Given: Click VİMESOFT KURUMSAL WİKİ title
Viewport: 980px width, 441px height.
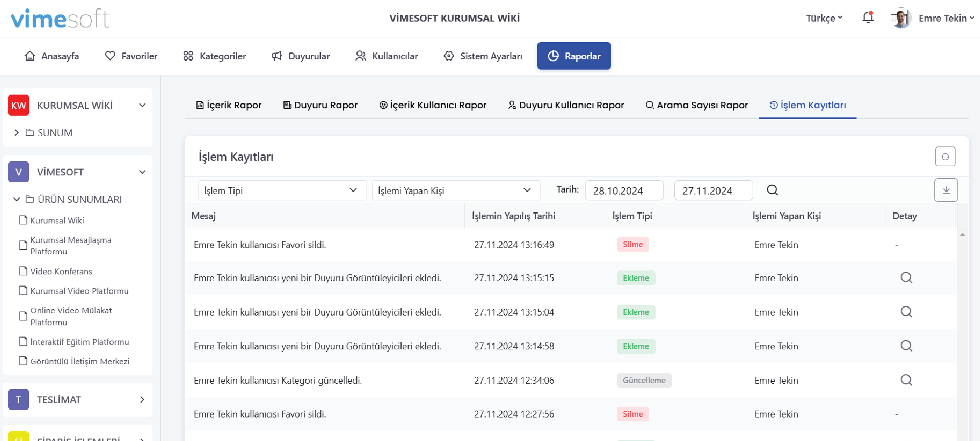Looking at the screenshot, I should [x=455, y=18].
